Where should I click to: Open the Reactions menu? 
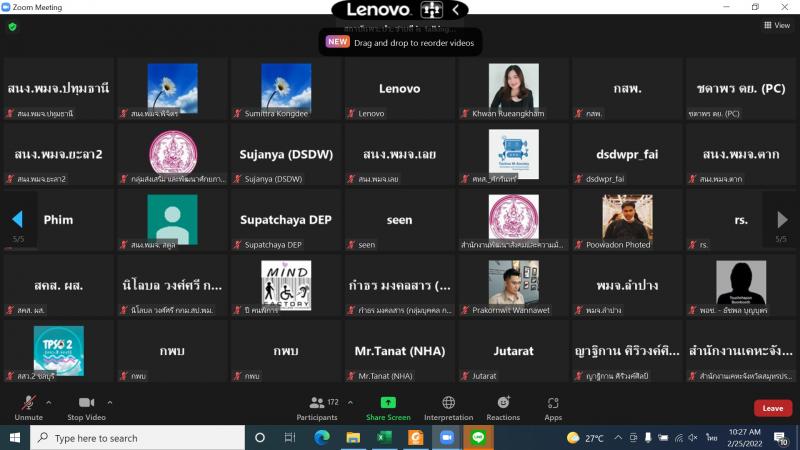click(x=503, y=408)
